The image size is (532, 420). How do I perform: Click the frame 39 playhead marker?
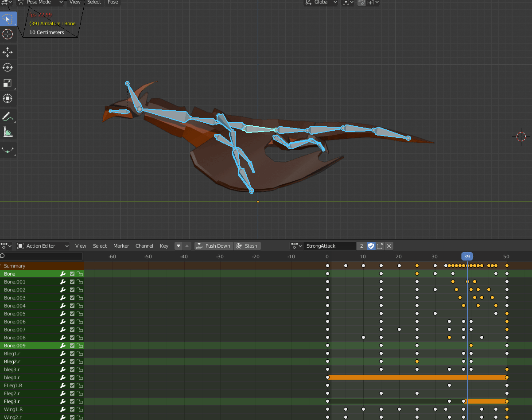pos(467,257)
